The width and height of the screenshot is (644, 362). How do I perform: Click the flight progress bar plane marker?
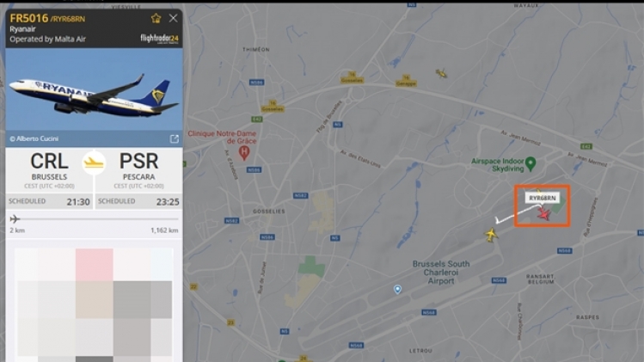[15, 218]
